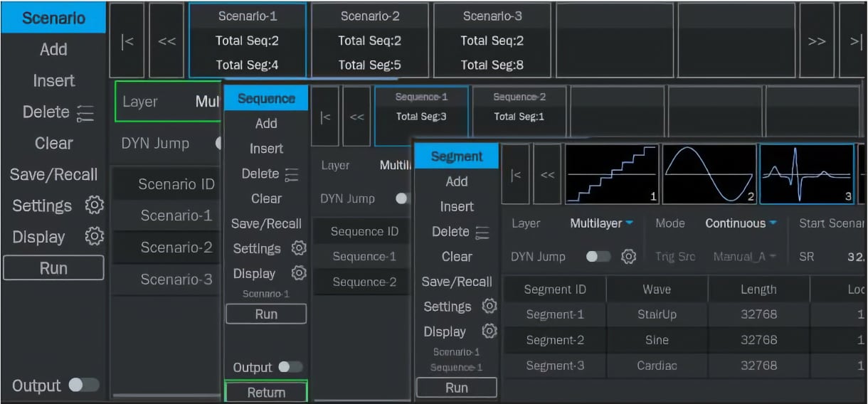
Task: Select Sine waveform thumbnail 2
Action: pyautogui.click(x=709, y=174)
